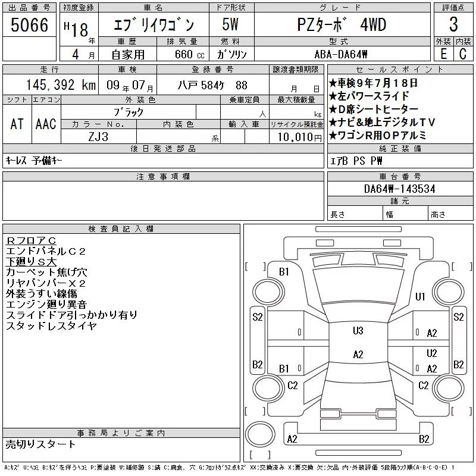The width and height of the screenshot is (476, 476).
Task: Click shift type AT
Action: coord(17,124)
